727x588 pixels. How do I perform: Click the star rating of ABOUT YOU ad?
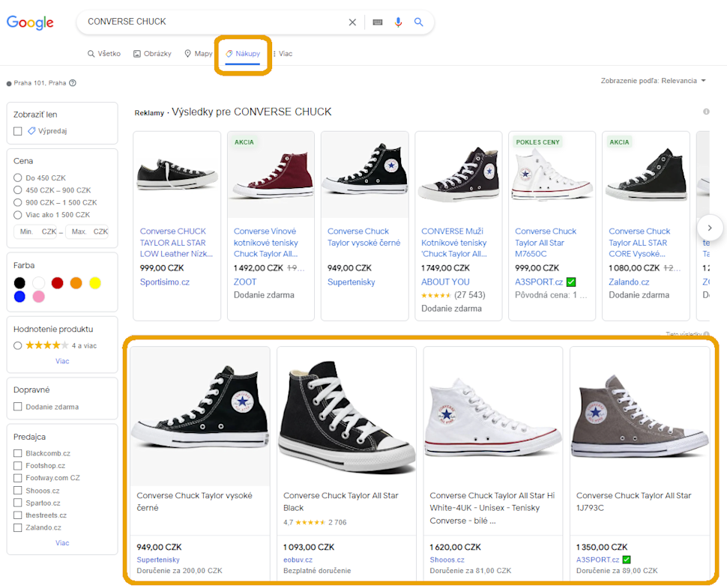click(x=436, y=295)
